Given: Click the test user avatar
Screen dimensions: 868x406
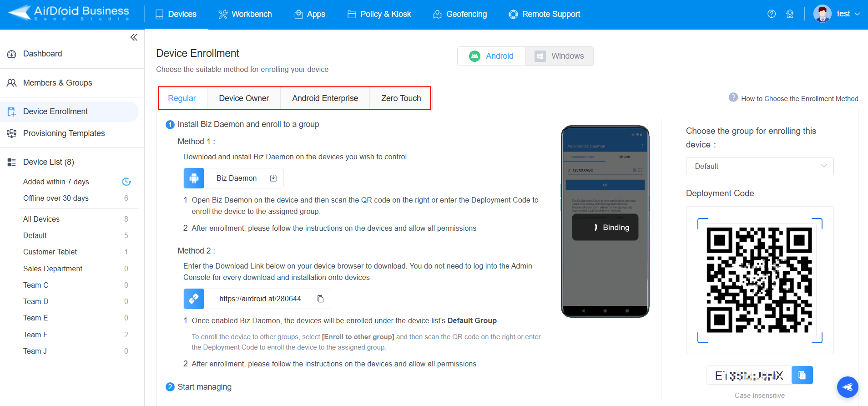Looking at the screenshot, I should click(x=823, y=14).
